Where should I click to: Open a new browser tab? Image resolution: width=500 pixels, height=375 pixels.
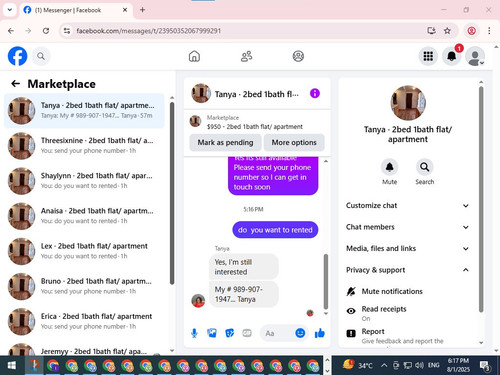[x=142, y=10]
